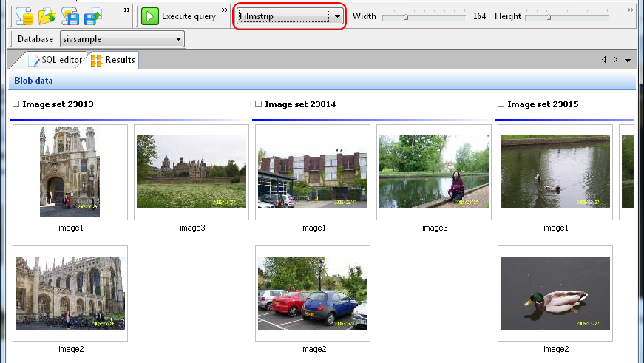The image size is (644, 363).
Task: Collapse the Image set 23013 group
Action: (16, 104)
